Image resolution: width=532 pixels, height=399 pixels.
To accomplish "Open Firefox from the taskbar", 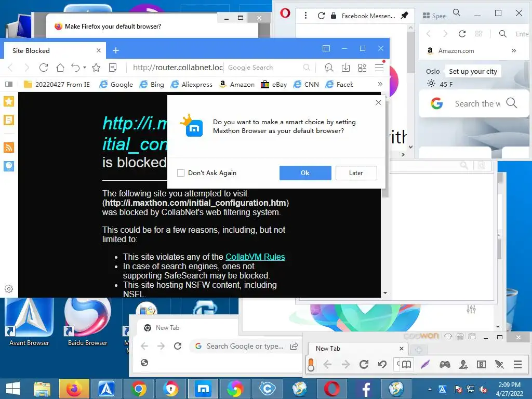I will pyautogui.click(x=74, y=389).
